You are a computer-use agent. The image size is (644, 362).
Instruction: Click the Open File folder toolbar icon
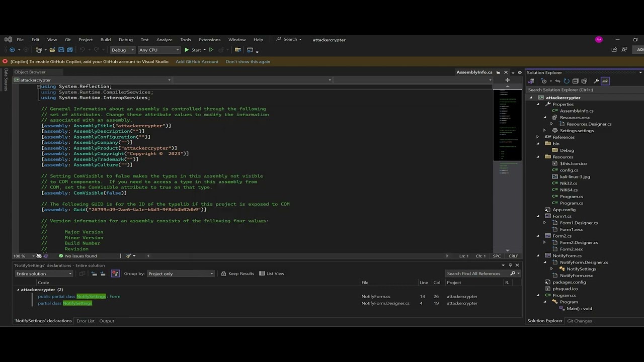coord(52,50)
